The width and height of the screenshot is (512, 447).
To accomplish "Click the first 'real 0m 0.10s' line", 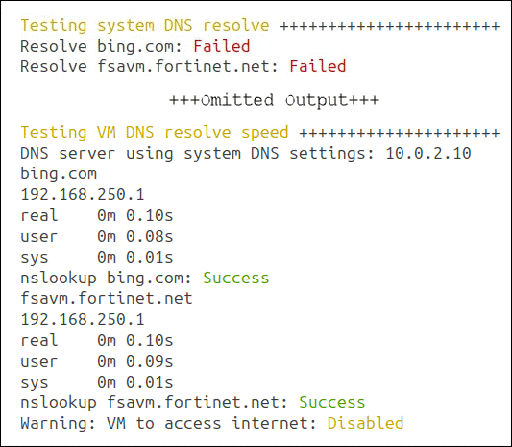I will coord(97,215).
